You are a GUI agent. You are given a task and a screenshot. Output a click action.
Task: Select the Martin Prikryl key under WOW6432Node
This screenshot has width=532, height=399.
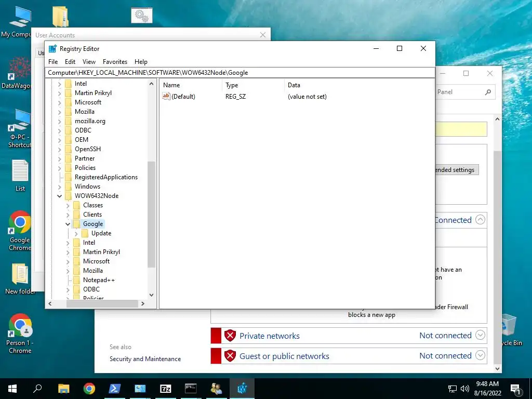click(101, 252)
